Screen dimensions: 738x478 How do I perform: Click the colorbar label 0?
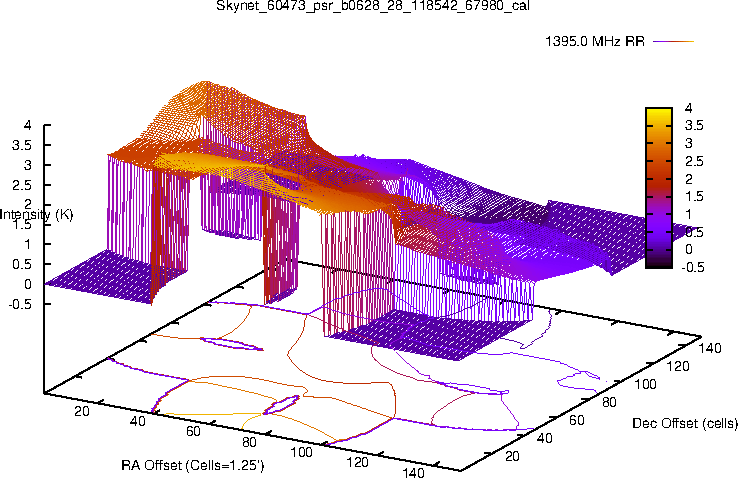pyautogui.click(x=689, y=249)
